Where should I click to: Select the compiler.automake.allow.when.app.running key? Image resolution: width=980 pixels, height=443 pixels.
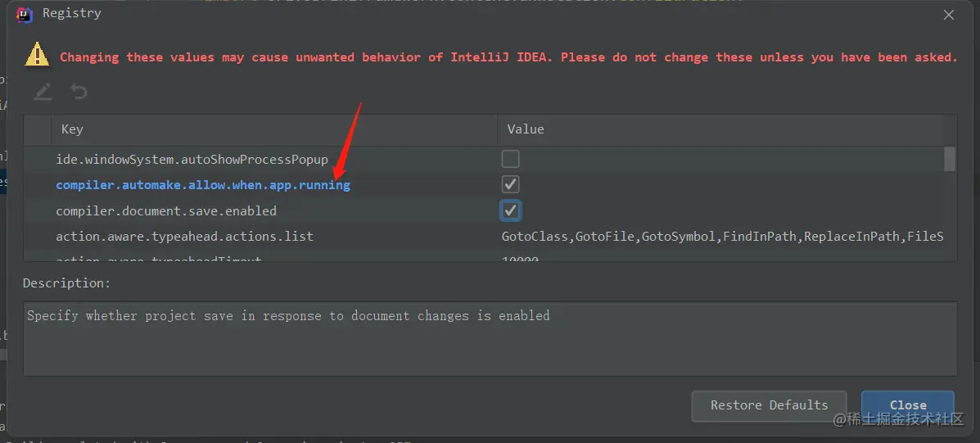click(203, 186)
